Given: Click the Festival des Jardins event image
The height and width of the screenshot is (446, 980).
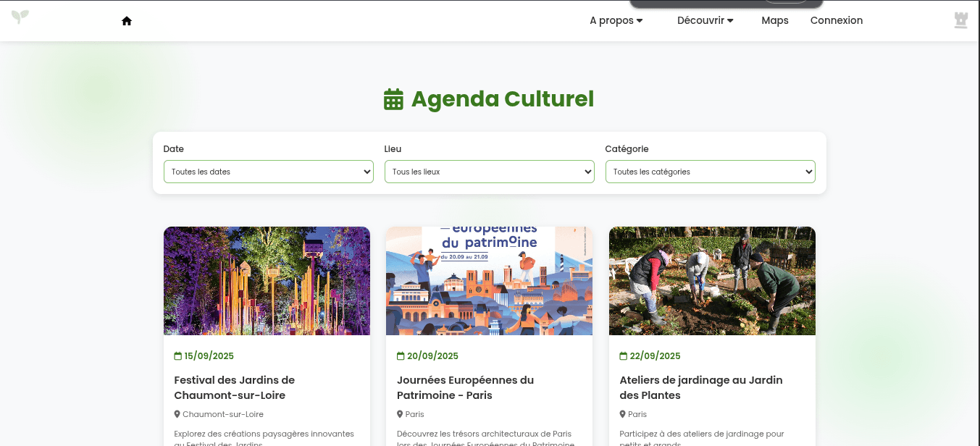Looking at the screenshot, I should point(267,281).
